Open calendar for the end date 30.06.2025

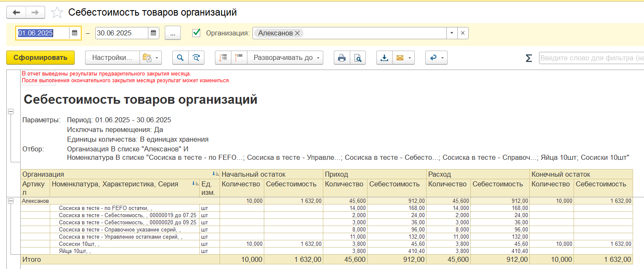pyautogui.click(x=153, y=33)
